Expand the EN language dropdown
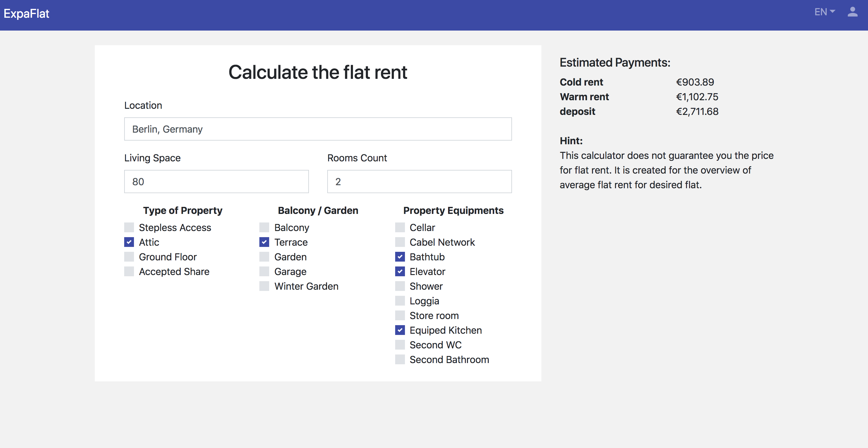868x448 pixels. pos(824,12)
